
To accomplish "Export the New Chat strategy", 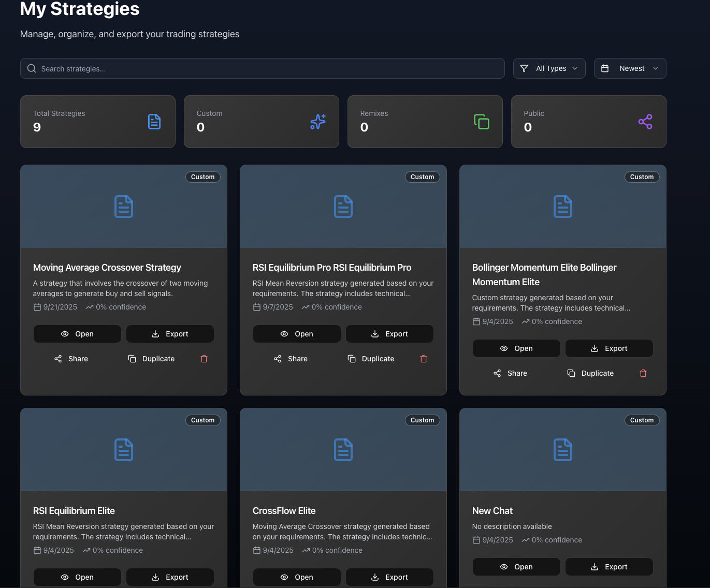I will tap(609, 567).
